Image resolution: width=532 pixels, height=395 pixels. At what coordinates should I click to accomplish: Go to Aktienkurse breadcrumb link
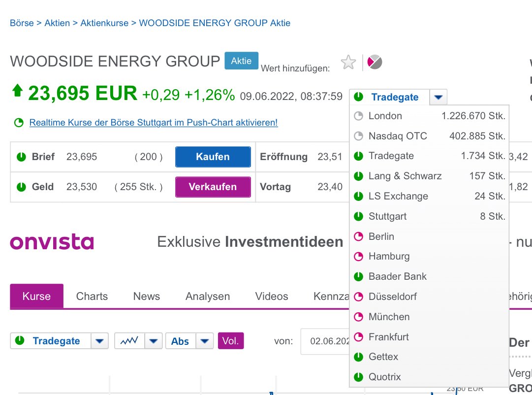click(104, 23)
